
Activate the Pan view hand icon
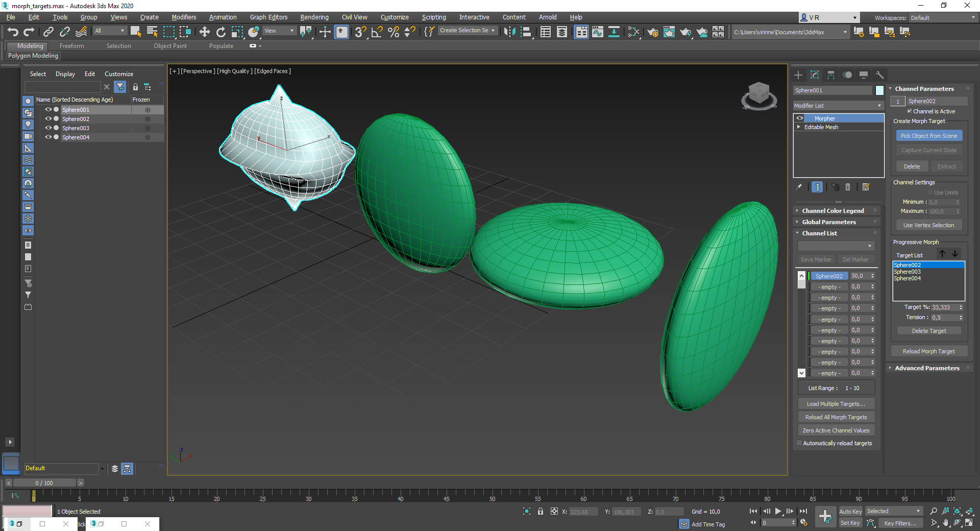[946, 523]
